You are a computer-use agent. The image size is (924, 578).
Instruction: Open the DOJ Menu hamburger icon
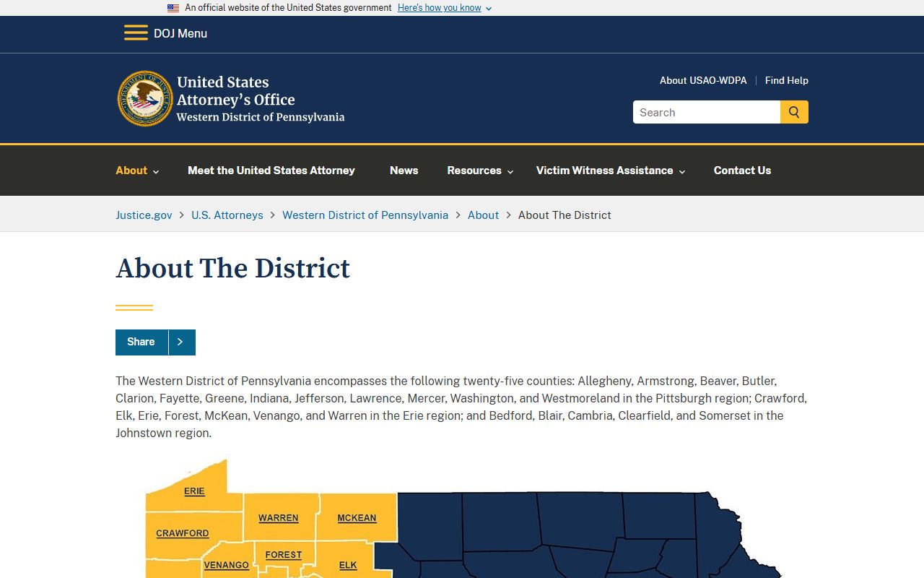point(136,33)
